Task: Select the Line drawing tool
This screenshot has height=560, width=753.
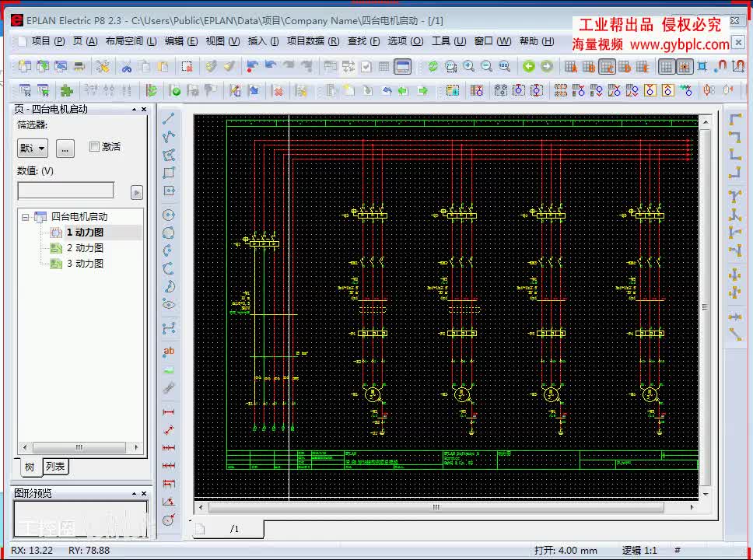Action: pyautogui.click(x=169, y=119)
